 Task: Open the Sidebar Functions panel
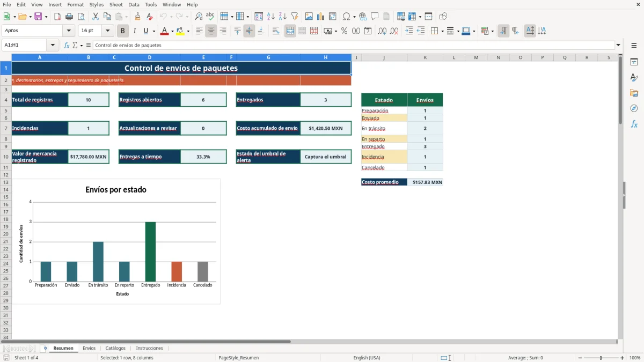[634, 124]
